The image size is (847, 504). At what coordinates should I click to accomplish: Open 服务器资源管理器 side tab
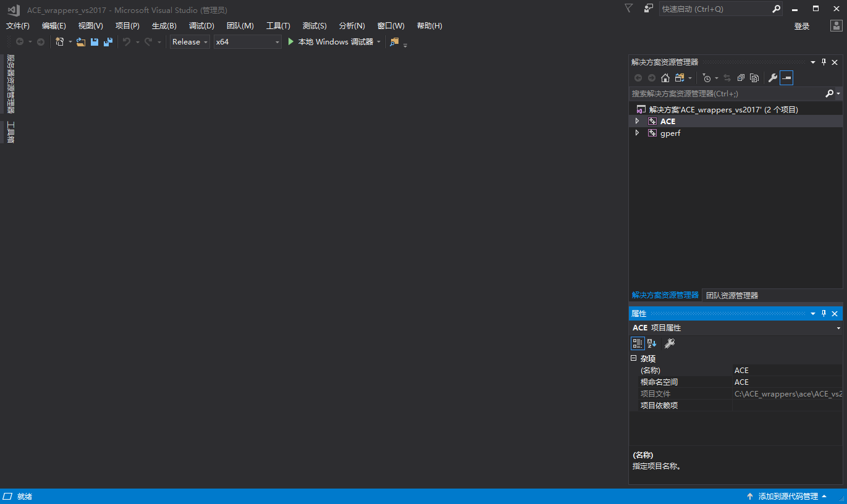click(11, 83)
